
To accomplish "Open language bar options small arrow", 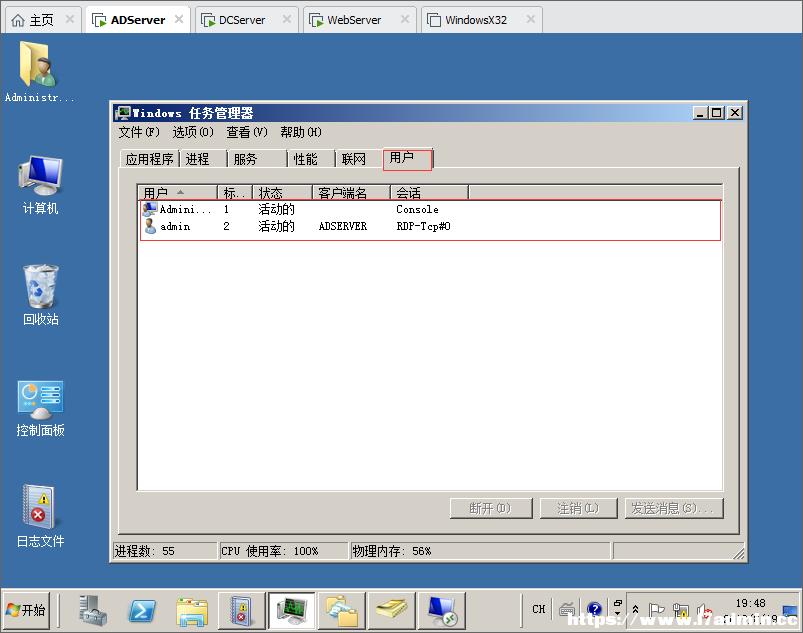I will [x=618, y=613].
